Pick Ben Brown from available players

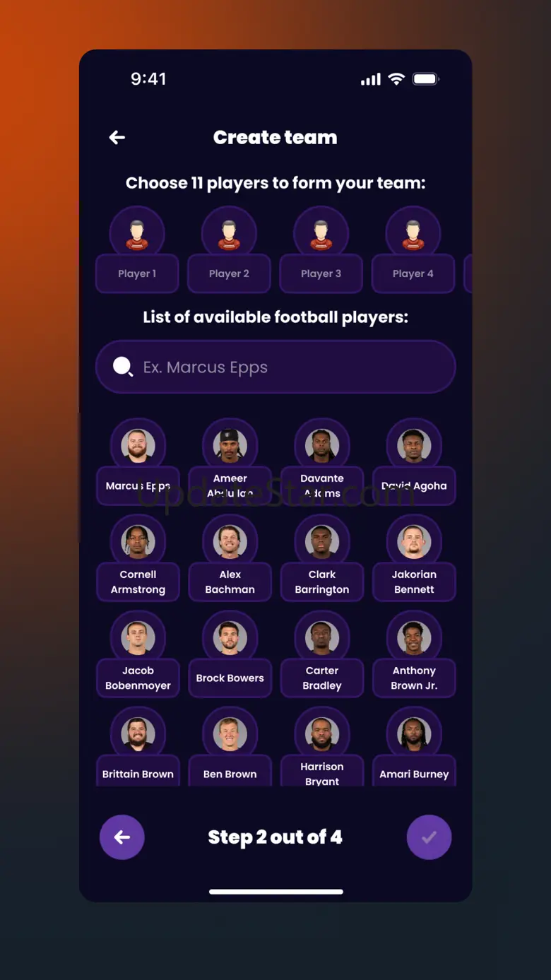230,773
